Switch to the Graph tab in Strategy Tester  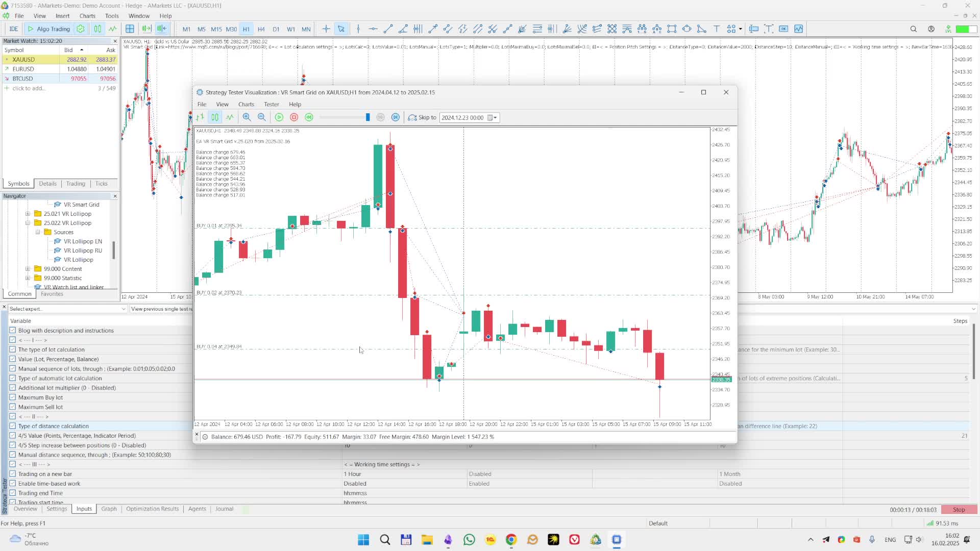[109, 509]
